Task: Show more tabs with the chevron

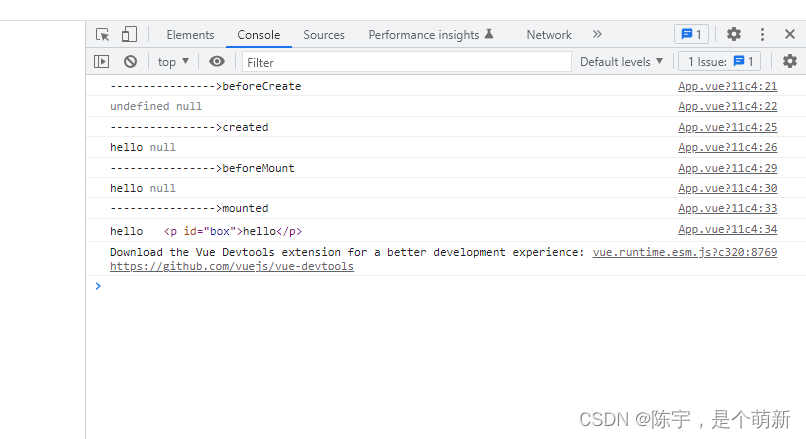Action: 597,34
